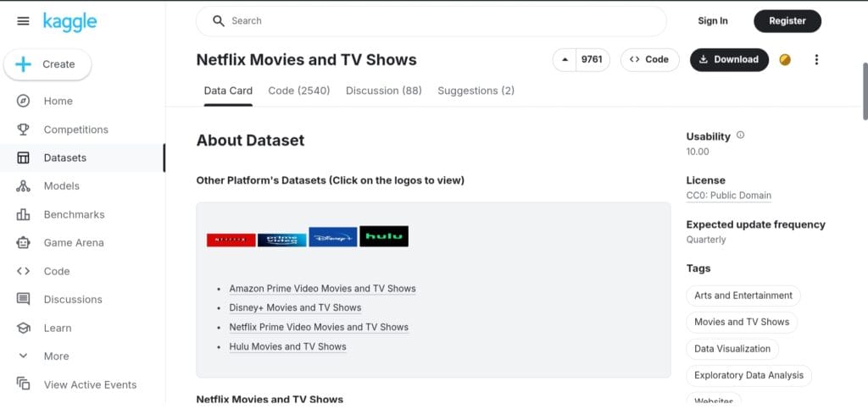868x409 pixels.
Task: Click the Download button
Action: click(x=729, y=59)
